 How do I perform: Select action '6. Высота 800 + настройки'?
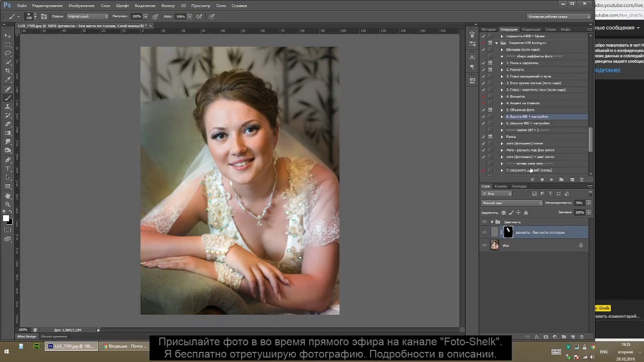point(546,117)
